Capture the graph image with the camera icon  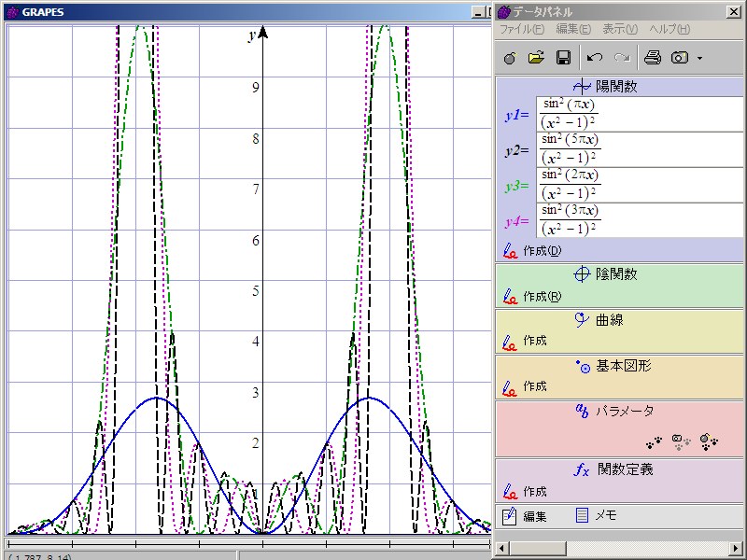(x=680, y=58)
